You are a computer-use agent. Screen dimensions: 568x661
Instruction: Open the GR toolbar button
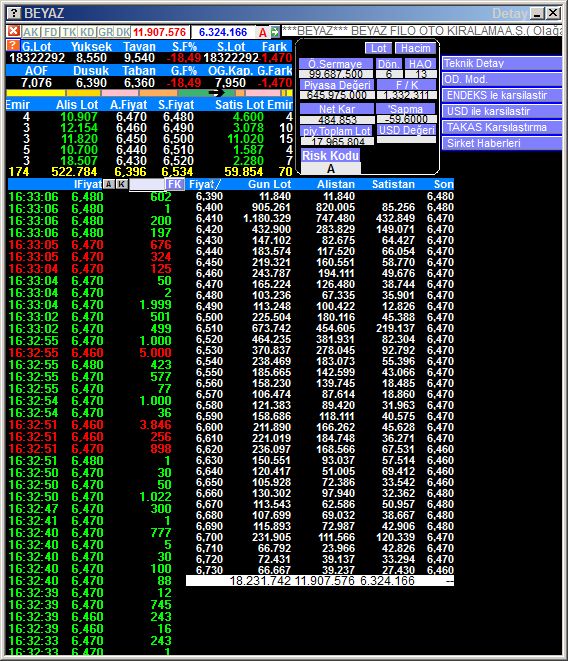(105, 32)
